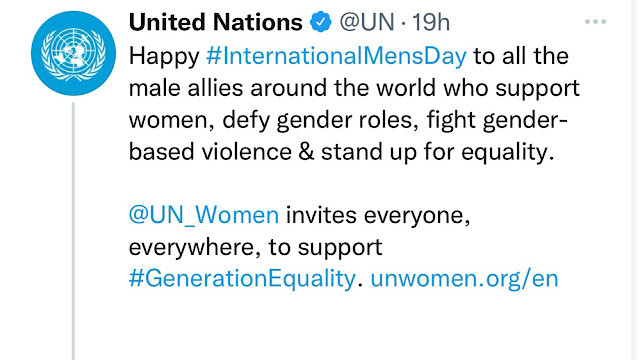
Task: Open the #InternationalMensDay hashtag
Action: pos(336,56)
